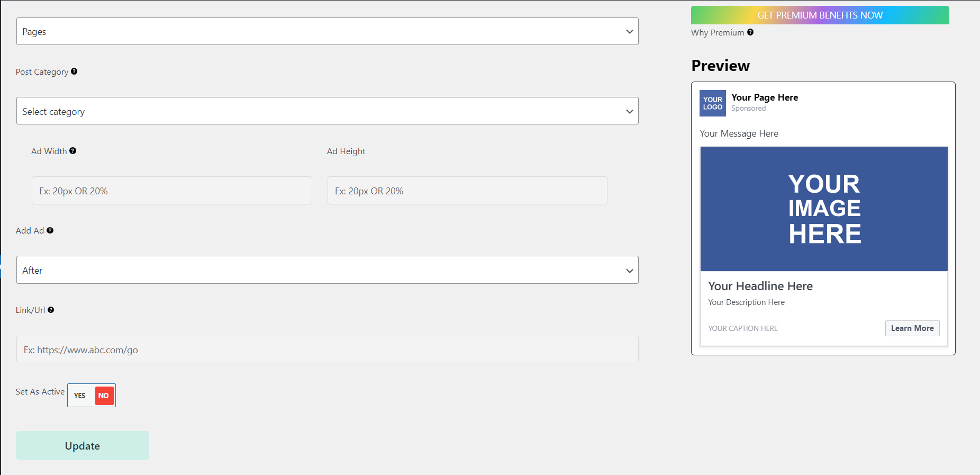
Task: Open the Pages dropdown
Action: coord(328,31)
